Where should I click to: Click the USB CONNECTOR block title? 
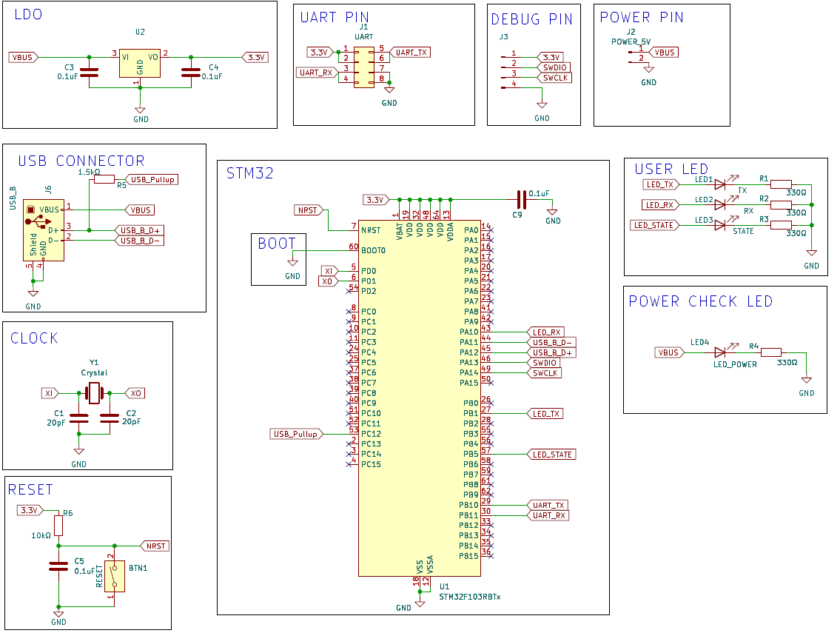[81, 161]
